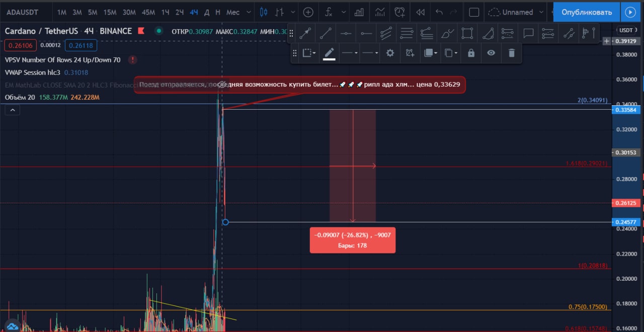Click the red error icon beside VPSV
The width and height of the screenshot is (644, 332).
coord(132,60)
